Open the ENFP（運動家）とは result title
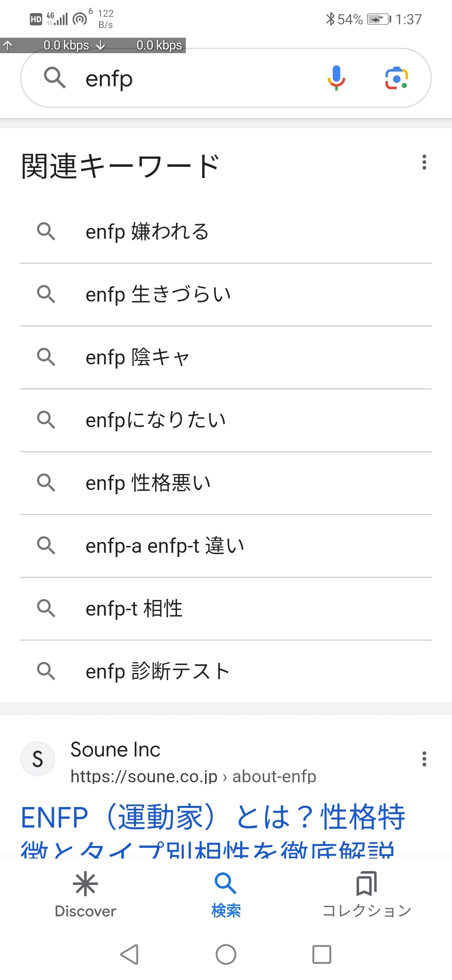452x980 pixels. 213,818
